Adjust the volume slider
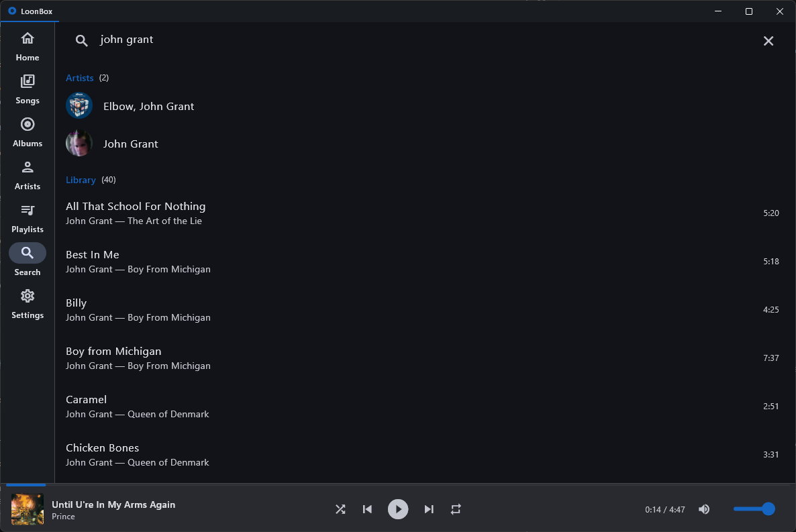The width and height of the screenshot is (796, 532). coord(754,509)
